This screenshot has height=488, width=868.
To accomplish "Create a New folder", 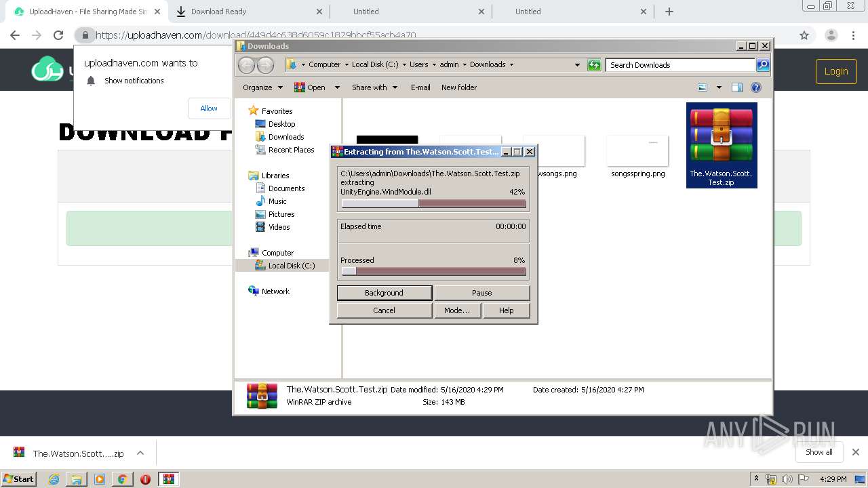I will pyautogui.click(x=459, y=87).
